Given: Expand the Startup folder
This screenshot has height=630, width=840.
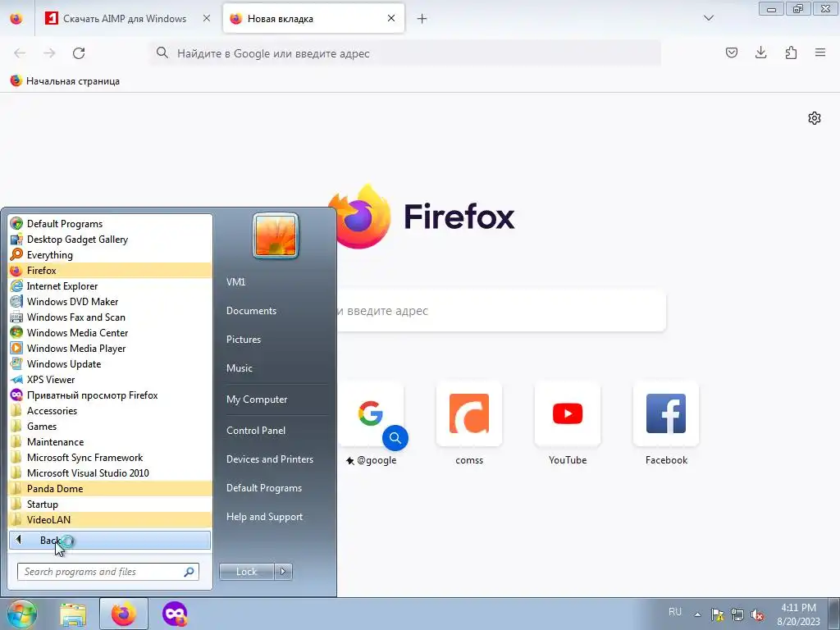Looking at the screenshot, I should (110, 504).
